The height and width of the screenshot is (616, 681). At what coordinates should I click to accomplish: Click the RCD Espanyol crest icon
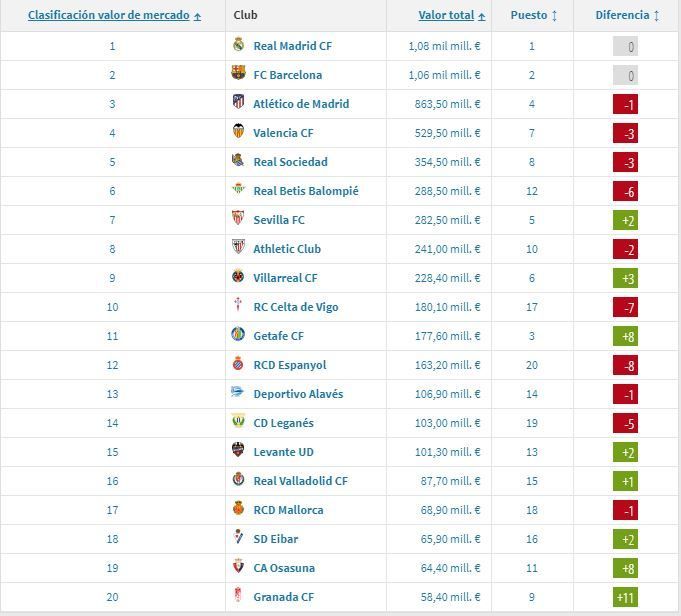coord(238,364)
